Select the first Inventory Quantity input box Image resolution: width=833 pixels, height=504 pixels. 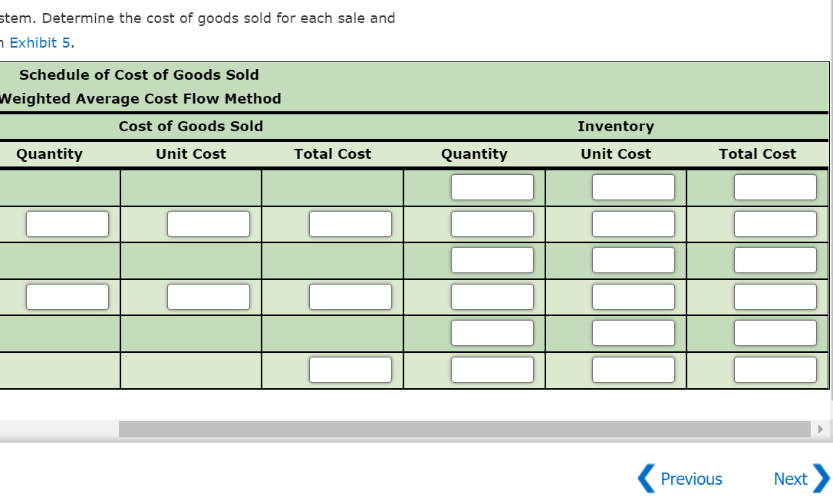[493, 186]
